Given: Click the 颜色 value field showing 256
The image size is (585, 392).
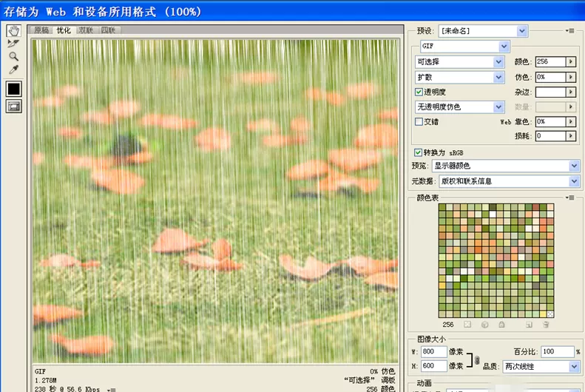Looking at the screenshot, I should [551, 61].
